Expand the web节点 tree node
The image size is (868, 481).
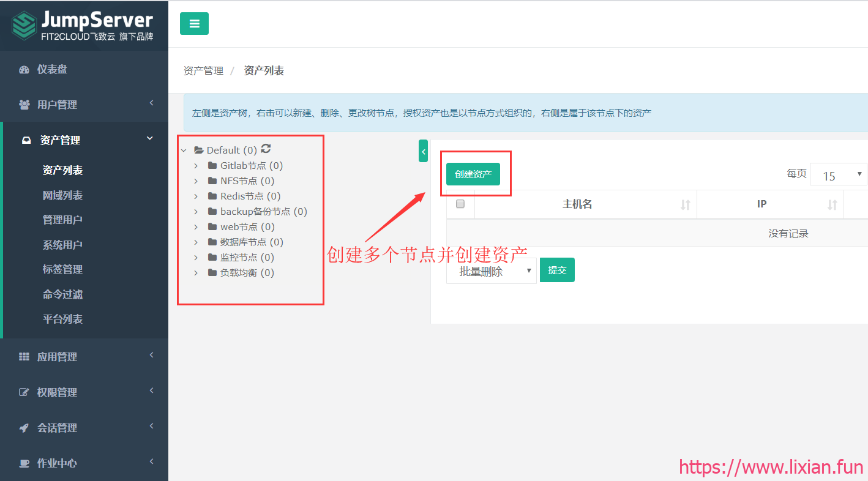[196, 226]
